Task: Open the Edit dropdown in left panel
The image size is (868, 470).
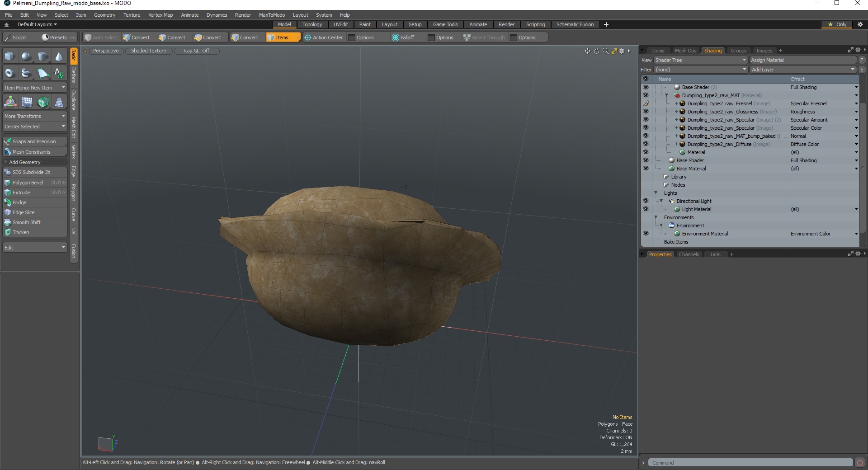Action: pos(35,248)
